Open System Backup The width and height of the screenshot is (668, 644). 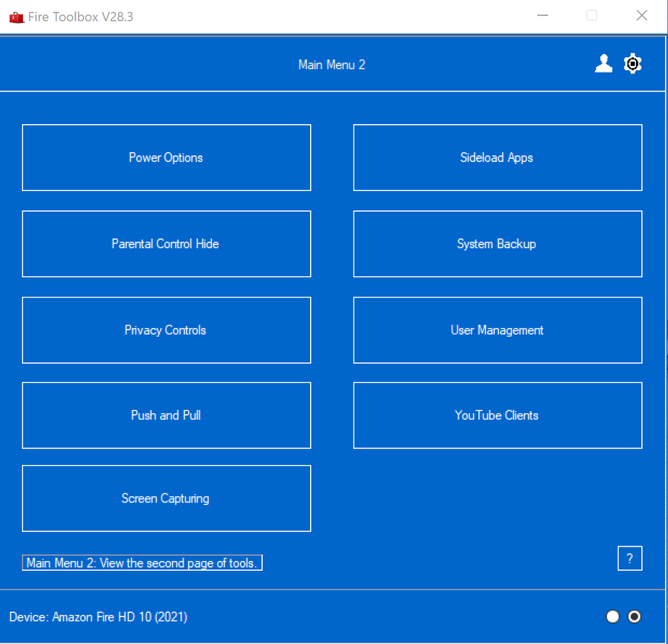[497, 244]
